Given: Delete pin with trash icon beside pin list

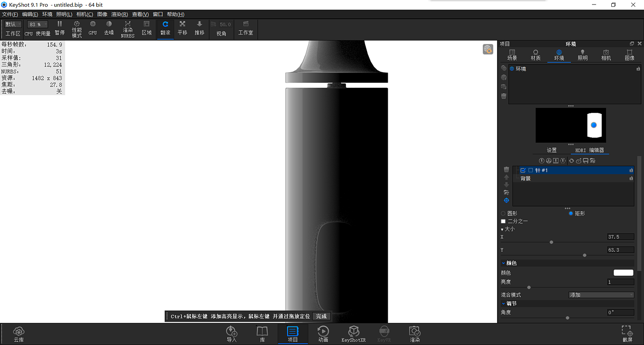Looking at the screenshot, I should (x=506, y=170).
